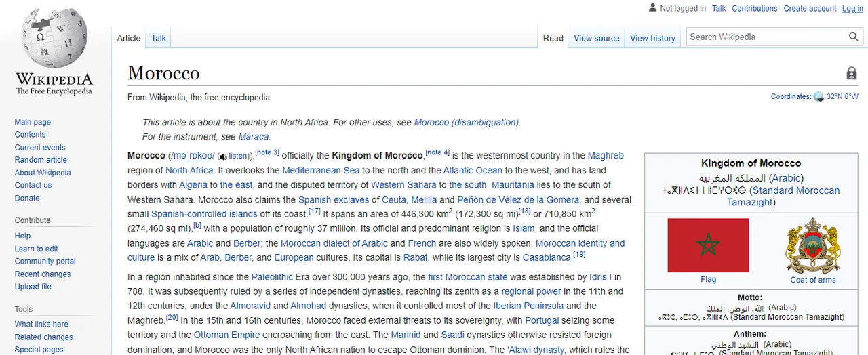The height and width of the screenshot is (355, 868).
Task: Open Recent changes link
Action: 43,274
